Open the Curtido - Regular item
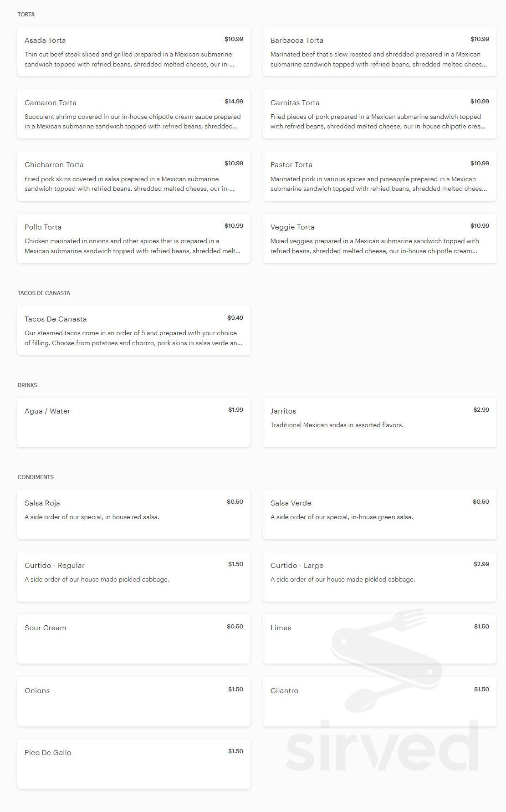 134,577
